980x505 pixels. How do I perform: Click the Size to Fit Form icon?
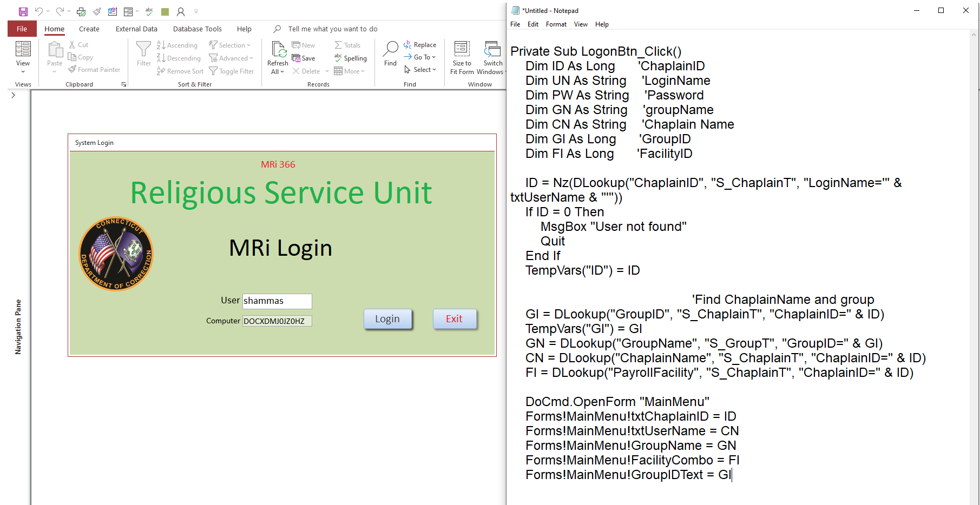[462, 57]
